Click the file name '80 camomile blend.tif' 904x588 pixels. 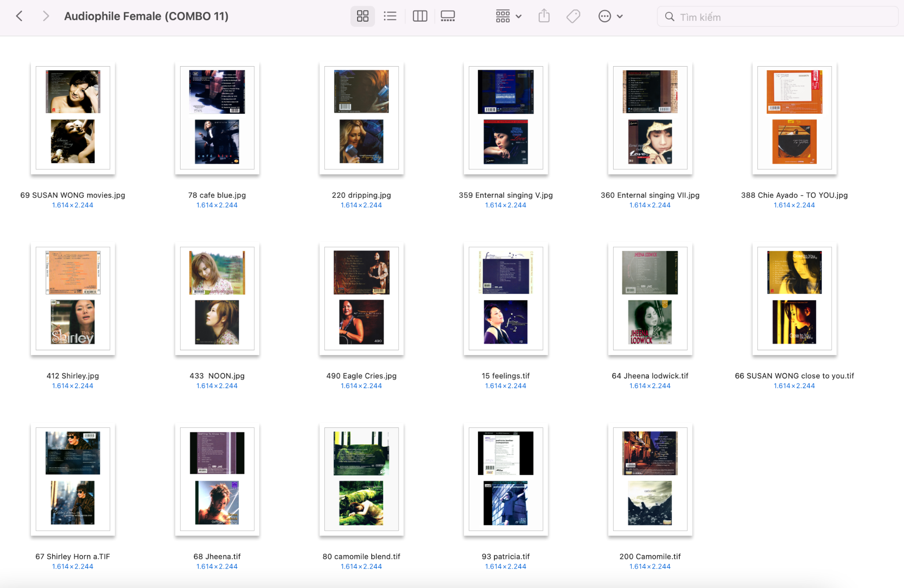[362, 557]
